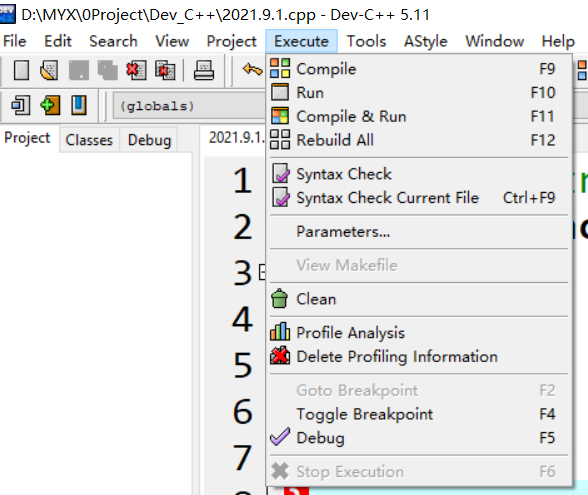Image resolution: width=588 pixels, height=495 pixels.
Task: Click the Save All toolbar icon
Action: (x=108, y=70)
